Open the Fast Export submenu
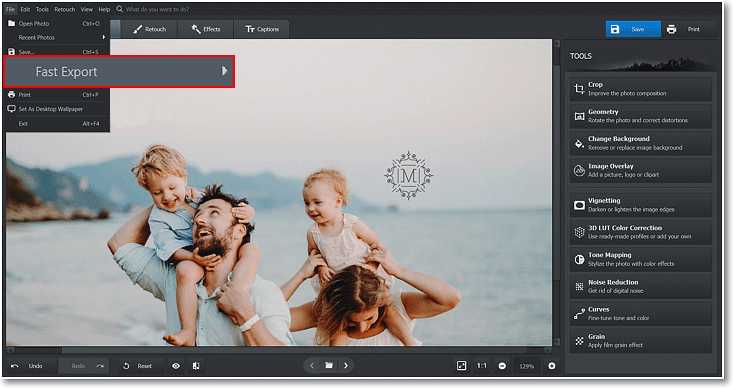 click(119, 72)
